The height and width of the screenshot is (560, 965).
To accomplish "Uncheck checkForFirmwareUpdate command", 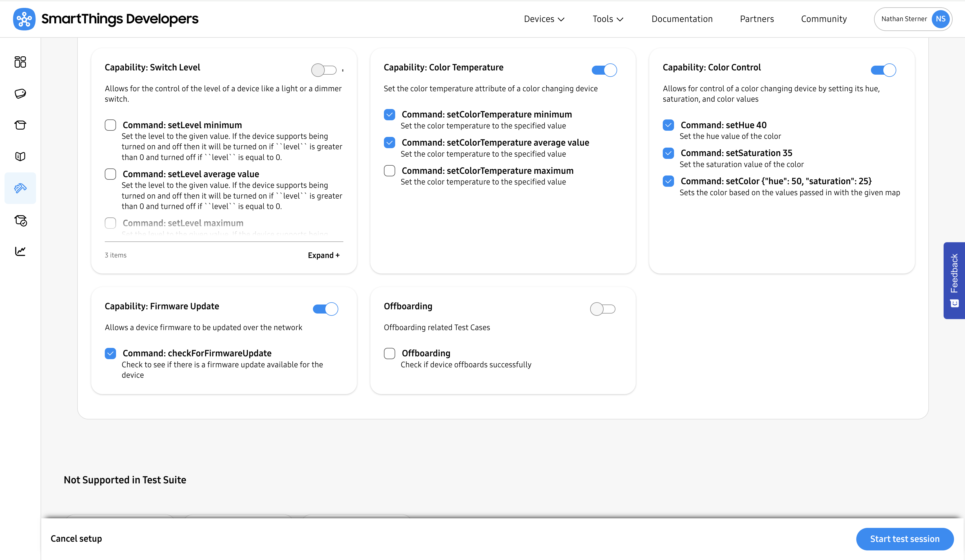I will 110,353.
